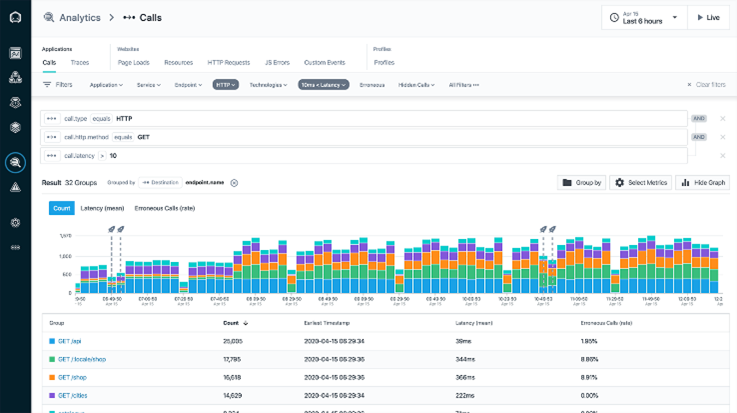Open the infrastructure icon in the sidebar

coord(16,127)
